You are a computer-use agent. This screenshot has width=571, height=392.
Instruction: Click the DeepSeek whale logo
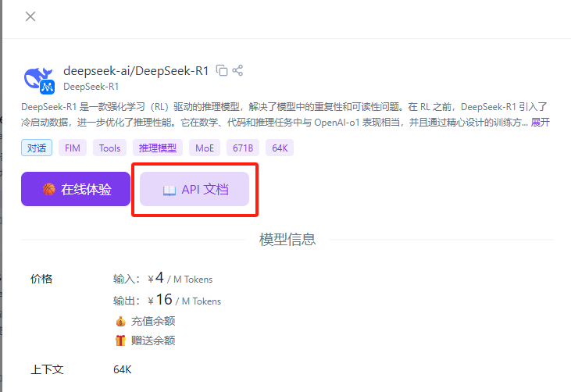(39, 79)
